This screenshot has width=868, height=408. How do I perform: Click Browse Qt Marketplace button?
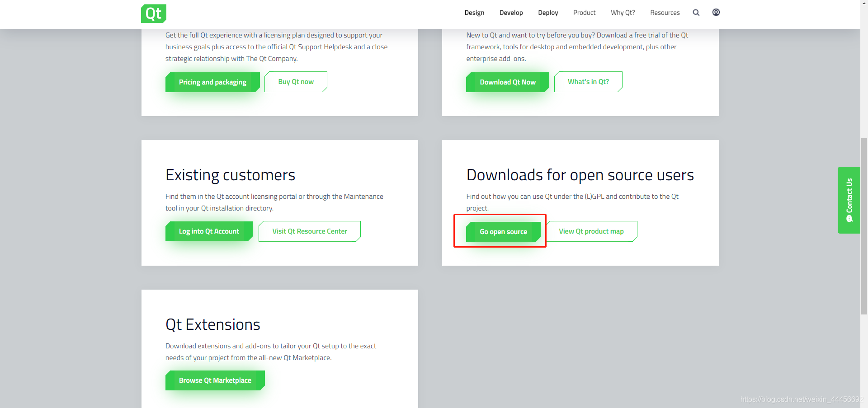215,380
